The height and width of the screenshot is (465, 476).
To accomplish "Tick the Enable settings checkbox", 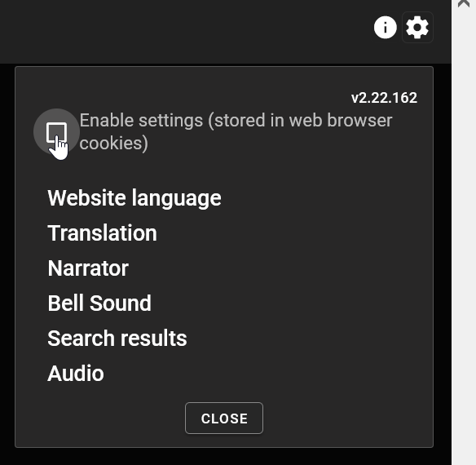I will 56,132.
